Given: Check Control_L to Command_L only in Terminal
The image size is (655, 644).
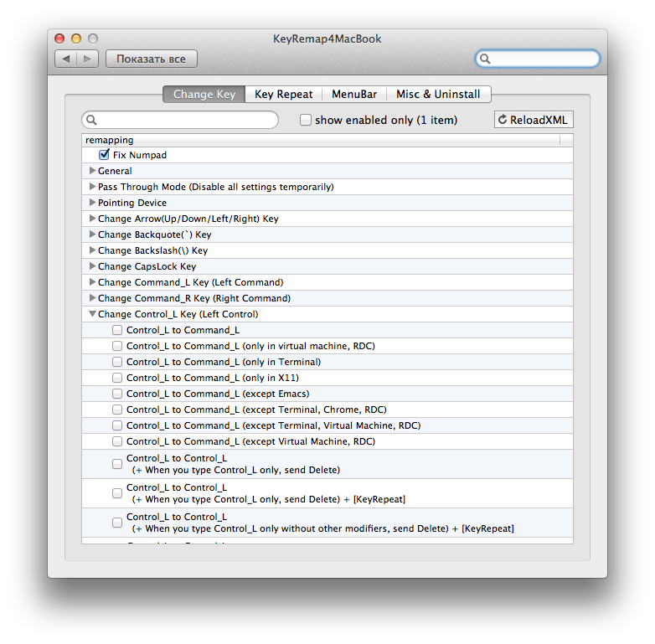Looking at the screenshot, I should (x=117, y=362).
